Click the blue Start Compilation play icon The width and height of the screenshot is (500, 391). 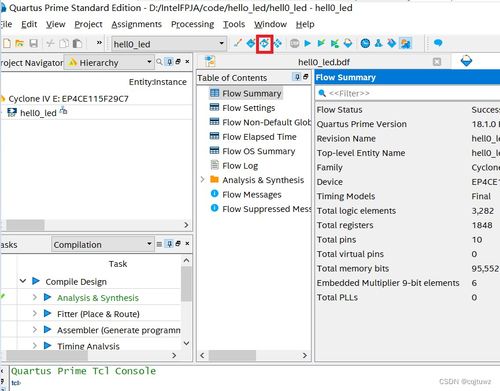pyautogui.click(x=308, y=43)
